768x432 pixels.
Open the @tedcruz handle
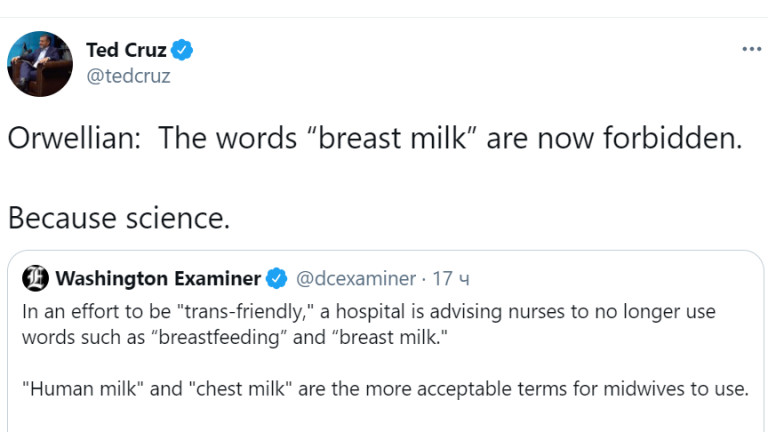tap(128, 76)
